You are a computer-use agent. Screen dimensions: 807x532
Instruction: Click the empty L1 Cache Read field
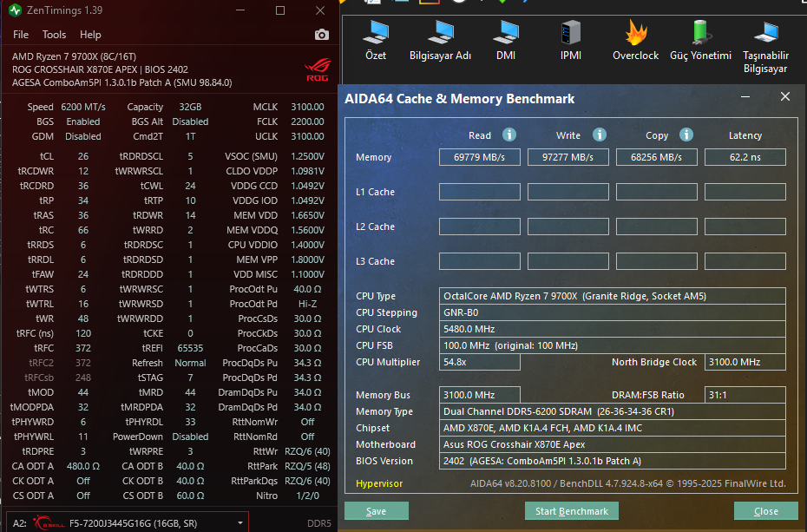479,192
